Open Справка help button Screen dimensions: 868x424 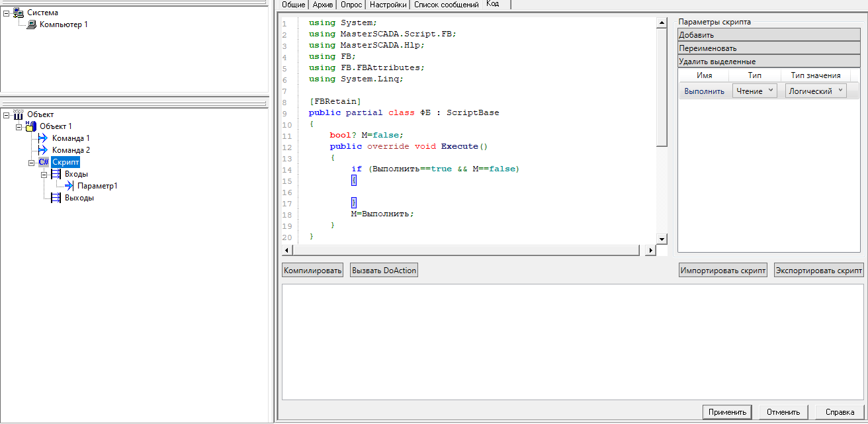click(840, 412)
